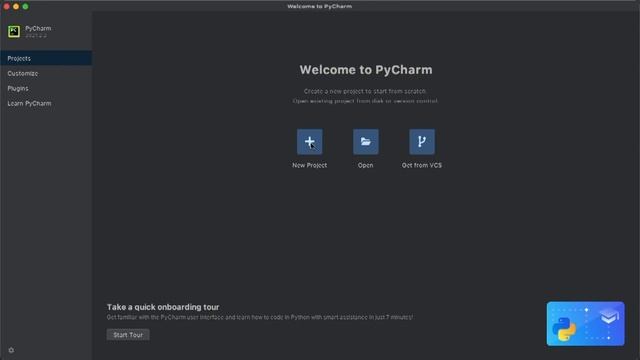This screenshot has height=360, width=640.
Task: Click the Open folder icon
Action: tap(365, 142)
